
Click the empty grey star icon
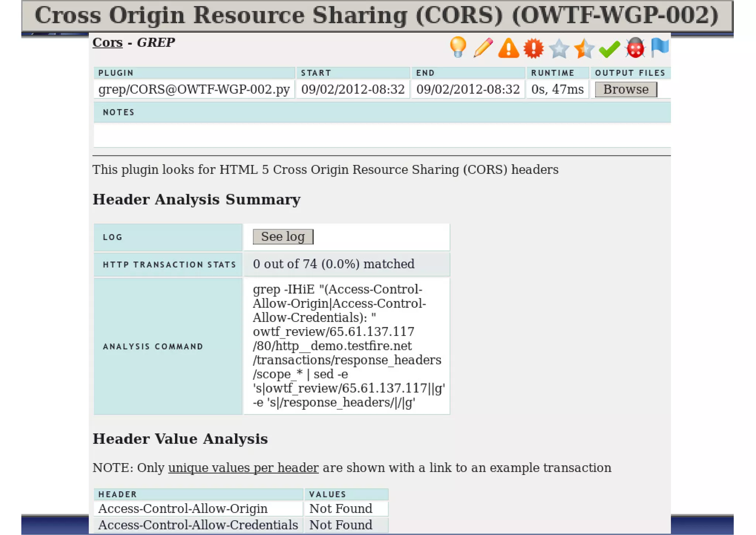click(x=559, y=48)
